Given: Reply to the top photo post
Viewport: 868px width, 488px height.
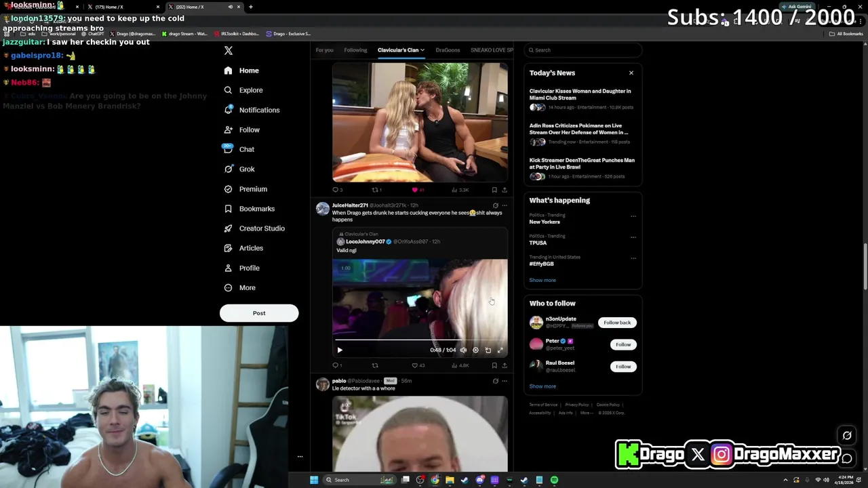Looking at the screenshot, I should [337, 190].
